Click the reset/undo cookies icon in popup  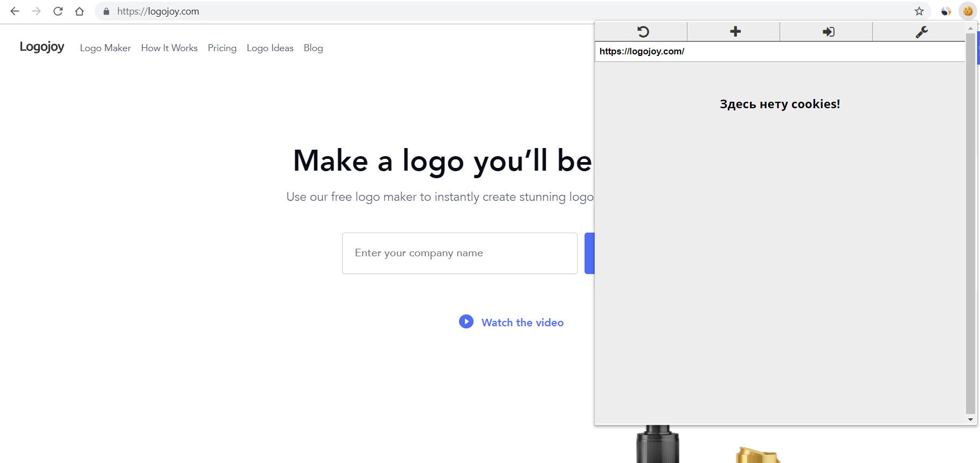642,32
